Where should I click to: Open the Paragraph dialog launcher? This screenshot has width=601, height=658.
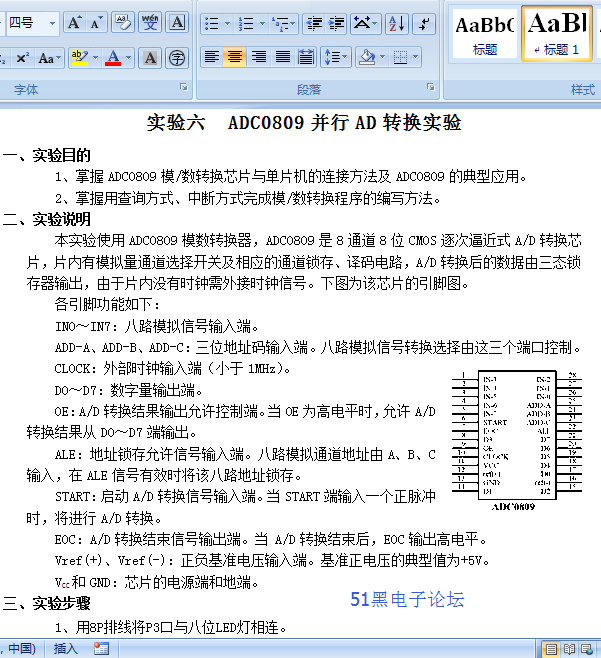(431, 87)
